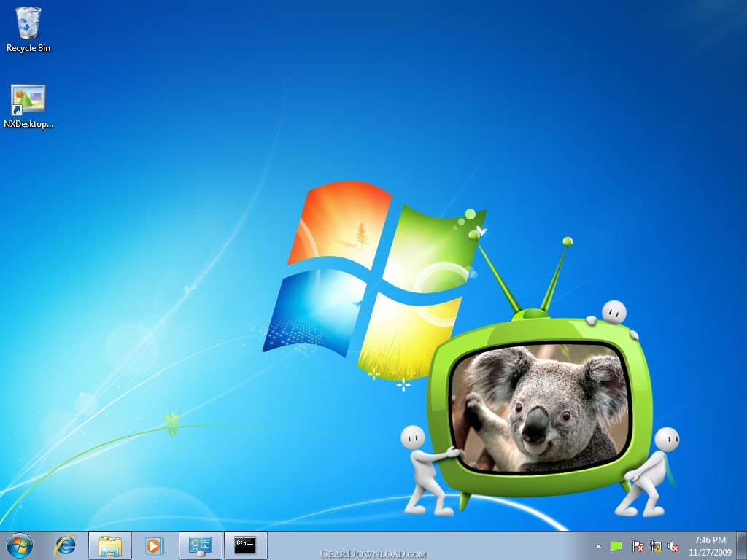This screenshot has width=747, height=560.
Task: Open the Windows Start menu orb
Action: pyautogui.click(x=20, y=545)
